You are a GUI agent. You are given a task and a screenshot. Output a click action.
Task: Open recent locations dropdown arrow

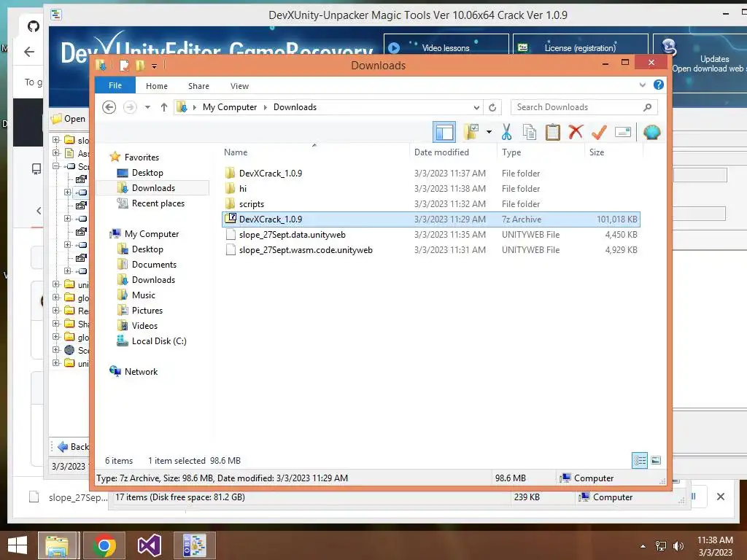point(147,107)
